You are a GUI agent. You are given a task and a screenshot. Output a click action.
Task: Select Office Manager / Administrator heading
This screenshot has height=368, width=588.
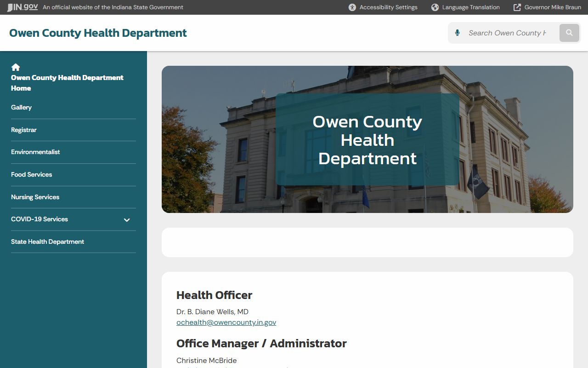(261, 344)
